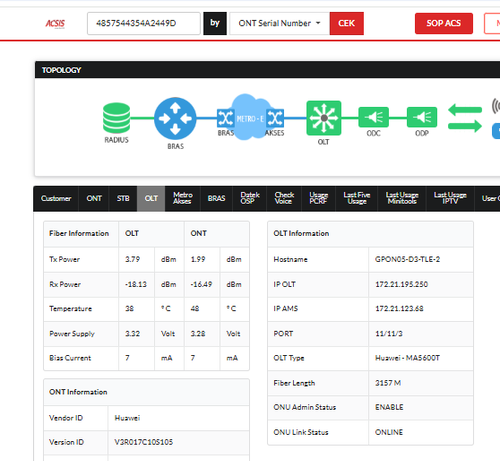Screen dimensions: 500x461
Task: Click ONT Tx Power value 1.99
Action: pyautogui.click(x=198, y=259)
